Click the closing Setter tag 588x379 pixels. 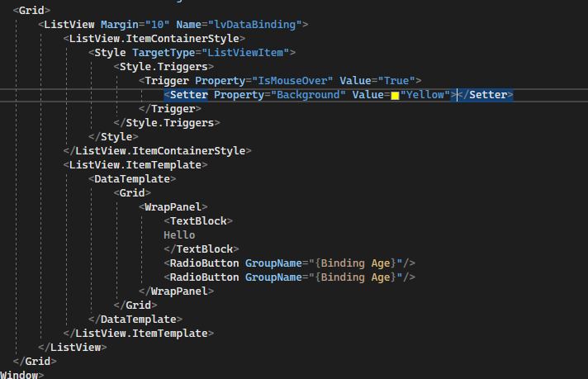(485, 95)
